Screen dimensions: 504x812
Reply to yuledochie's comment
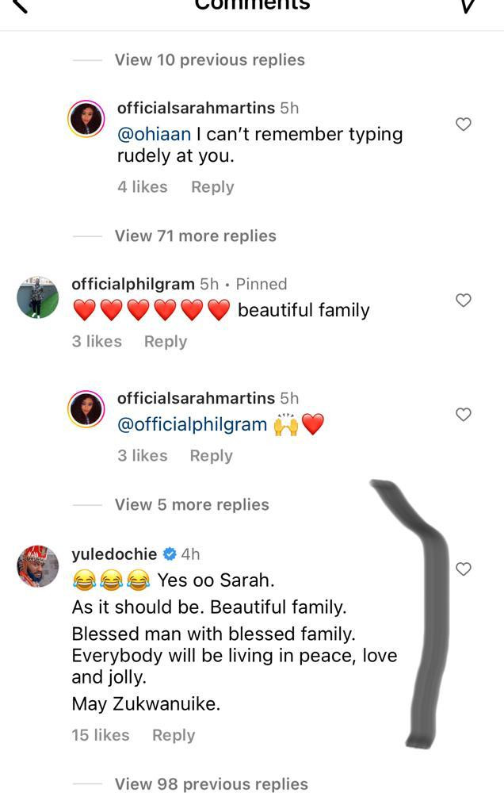[173, 735]
